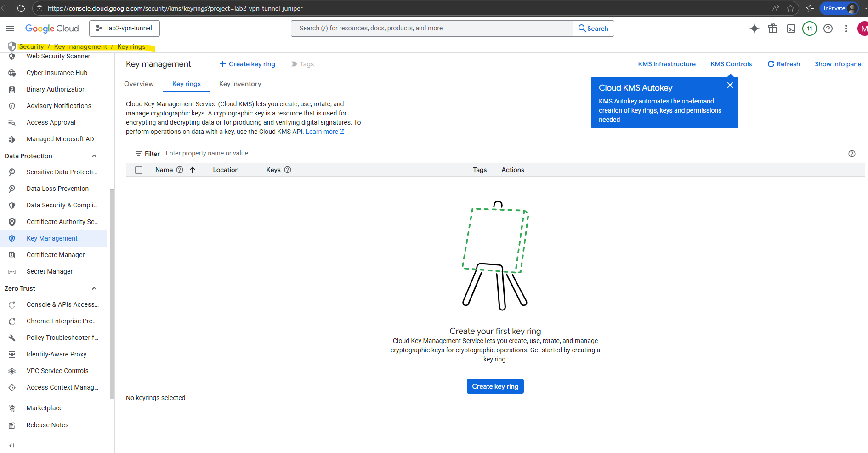Image resolution: width=868 pixels, height=453 pixels.
Task: Sort by Name ascending arrow
Action: [x=193, y=170]
